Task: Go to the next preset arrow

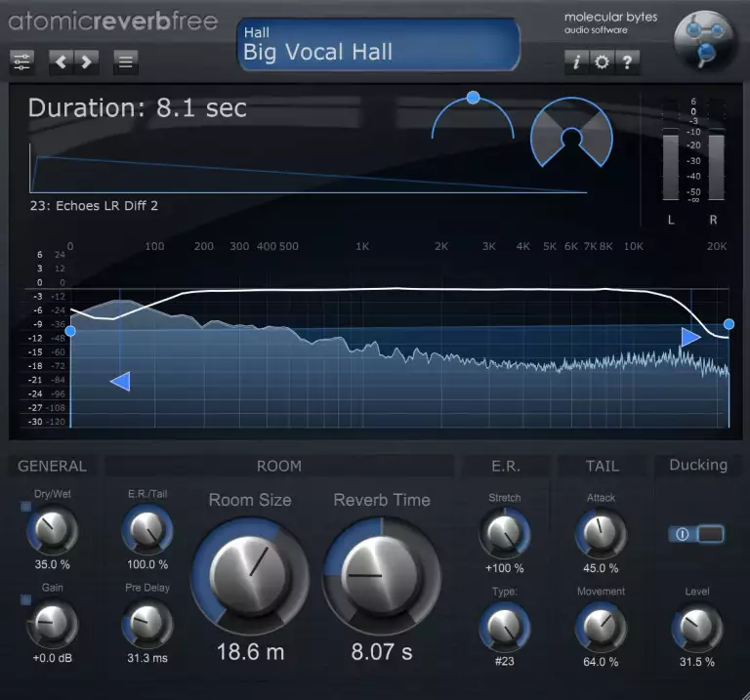Action: click(x=87, y=62)
